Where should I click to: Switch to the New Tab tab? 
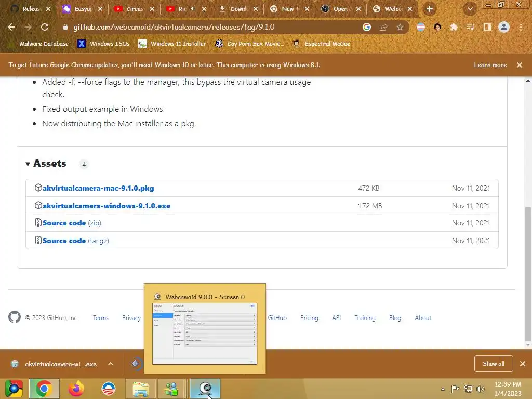pos(290,9)
